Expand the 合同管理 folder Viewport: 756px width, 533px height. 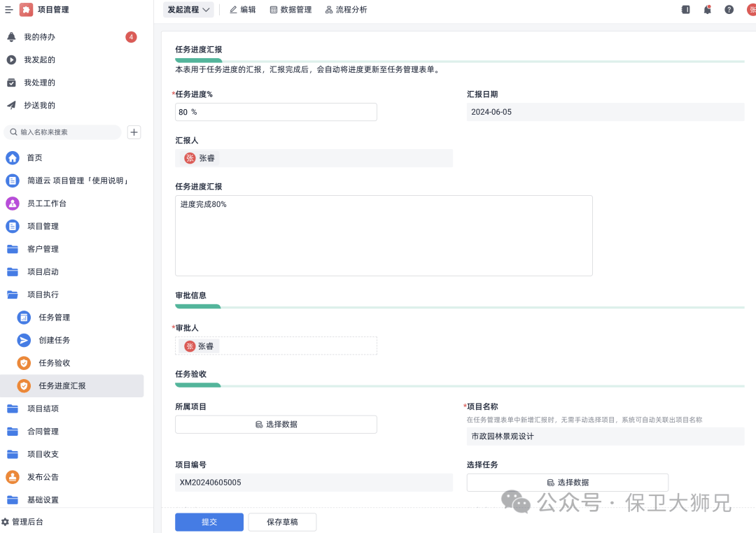(13, 432)
